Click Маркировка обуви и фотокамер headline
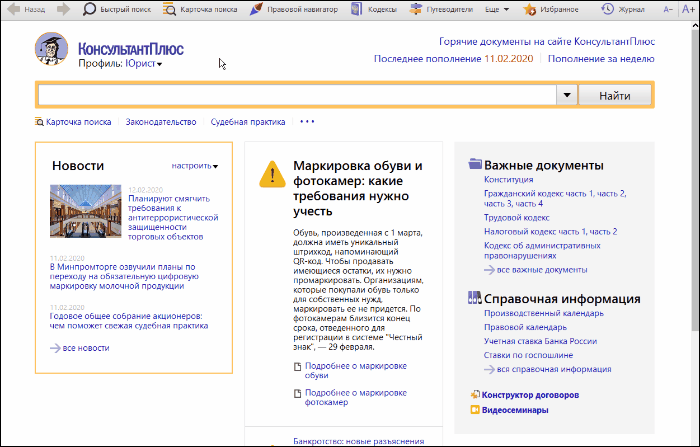 click(358, 188)
